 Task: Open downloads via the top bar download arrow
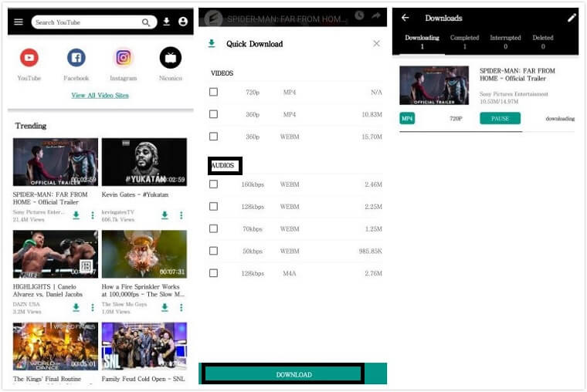pyautogui.click(x=167, y=22)
